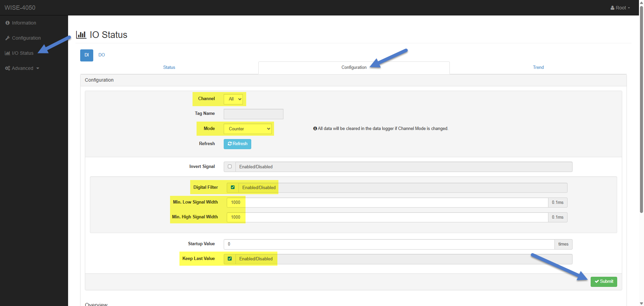Click the 'times' unit on Startup Value
The image size is (644, 306).
coord(563,244)
